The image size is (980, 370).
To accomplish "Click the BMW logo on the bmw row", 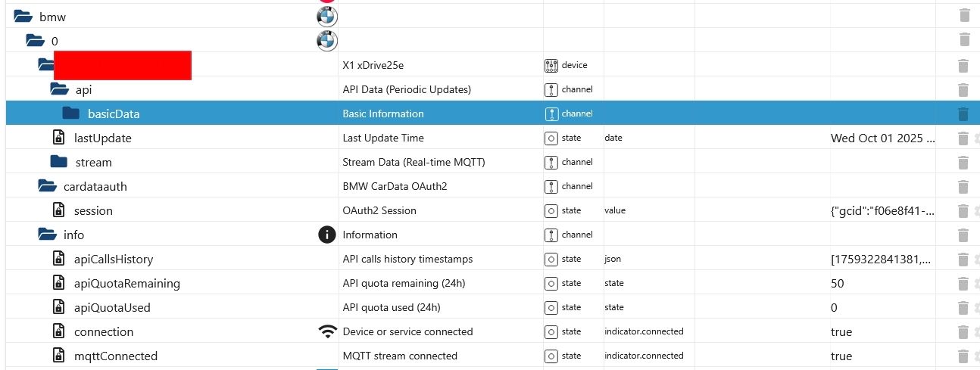I will 326,17.
